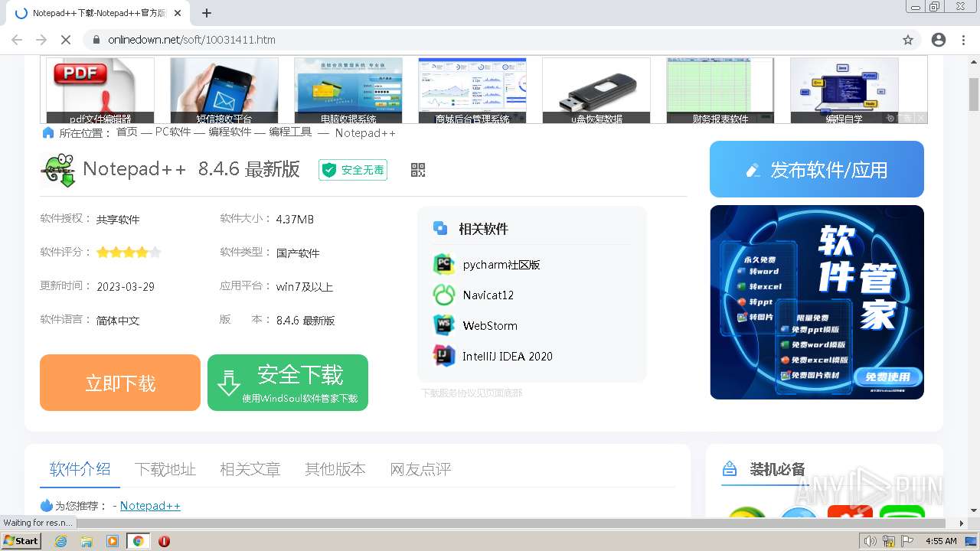This screenshot has height=551, width=980.
Task: Open the WebStorm icon
Action: tap(444, 325)
